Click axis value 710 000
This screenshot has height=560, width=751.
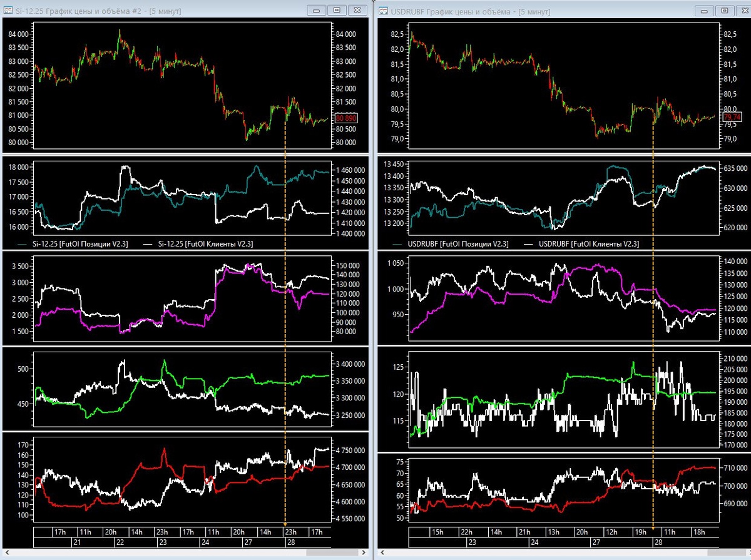[735, 467]
